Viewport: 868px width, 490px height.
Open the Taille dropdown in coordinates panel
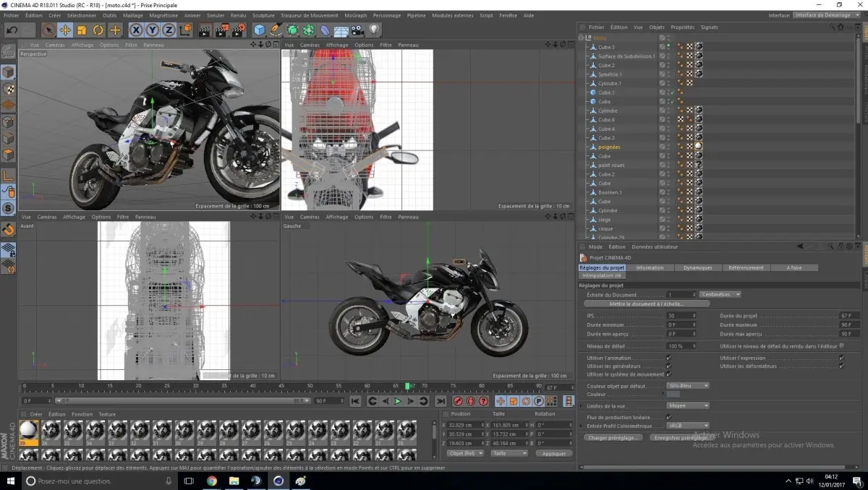click(509, 453)
